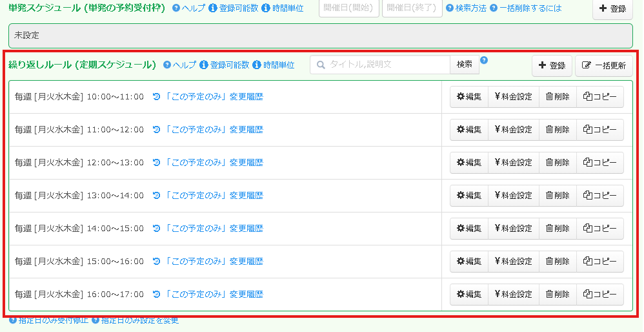The height and width of the screenshot is (332, 644).
Task: Open the 指定日のみ設定を変更 help link
Action: 135,320
